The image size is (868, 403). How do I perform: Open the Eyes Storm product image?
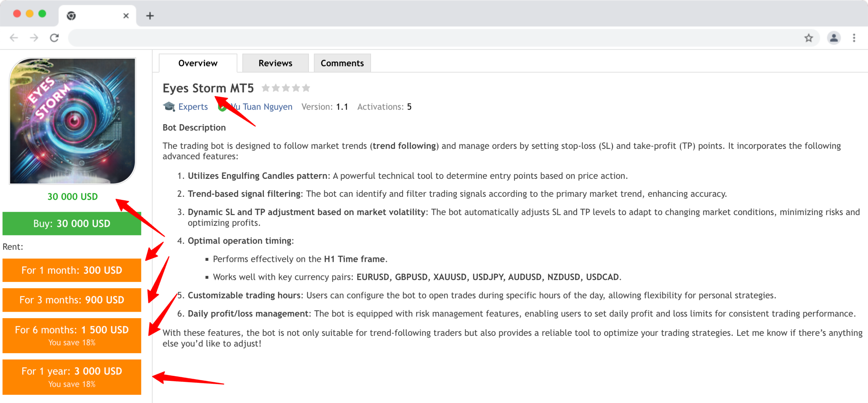(x=72, y=121)
